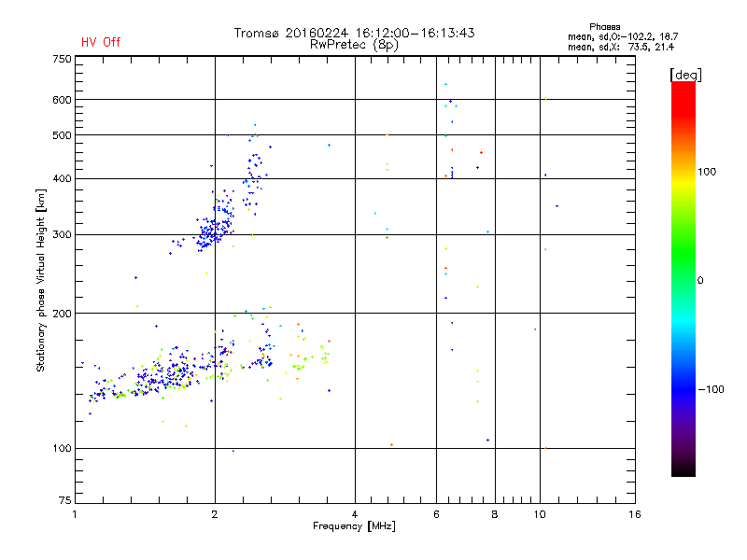
Task: Click the 'Phases' header in the stats block
Action: click(604, 27)
